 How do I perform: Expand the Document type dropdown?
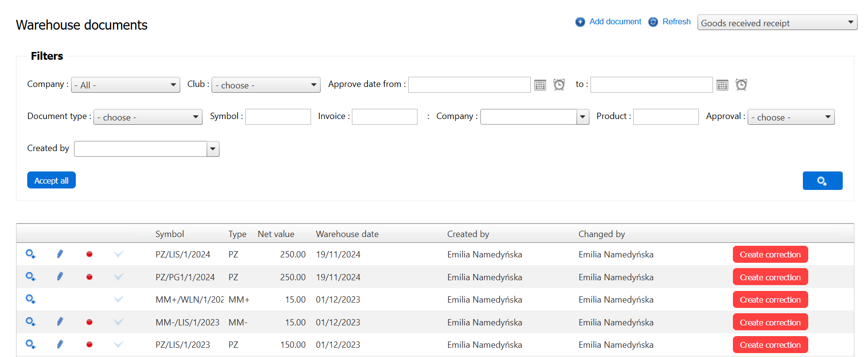coord(148,117)
